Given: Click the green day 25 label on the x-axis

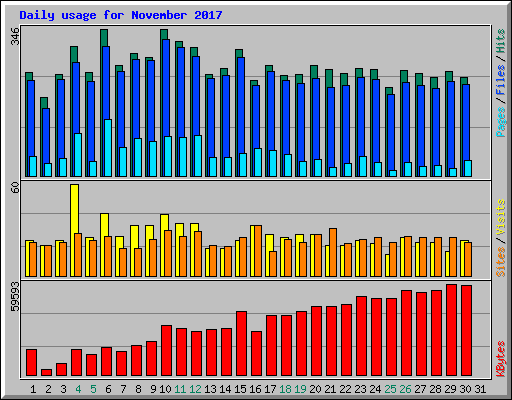Looking at the screenshot, I should 390,389.
